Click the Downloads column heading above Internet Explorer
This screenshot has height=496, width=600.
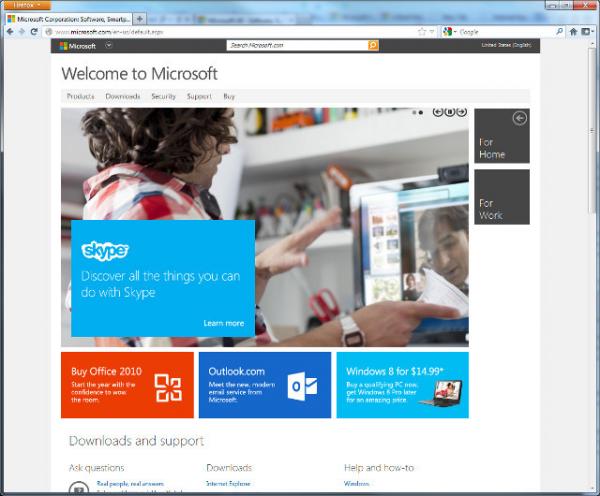click(229, 468)
